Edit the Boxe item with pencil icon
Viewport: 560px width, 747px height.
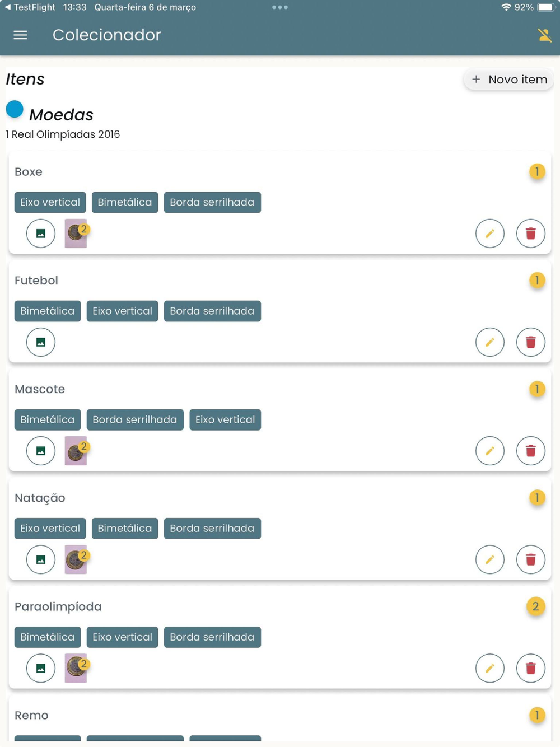click(490, 234)
